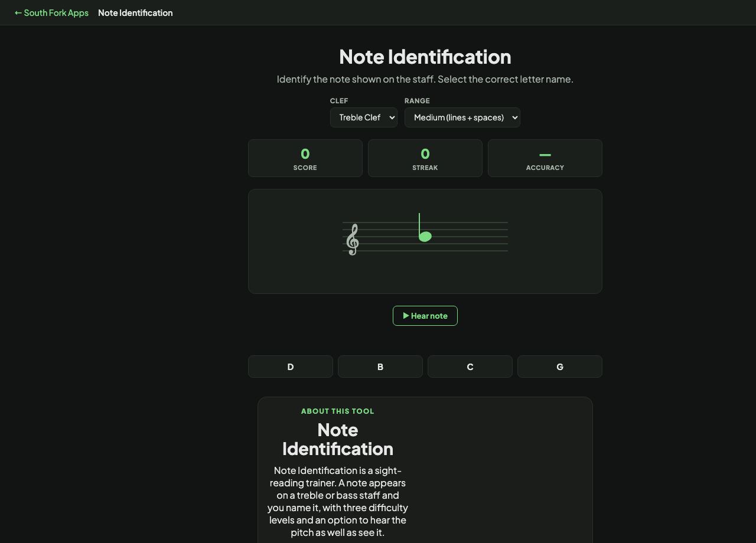Open the Clef dropdown
This screenshot has height=543, width=756.
coord(364,117)
